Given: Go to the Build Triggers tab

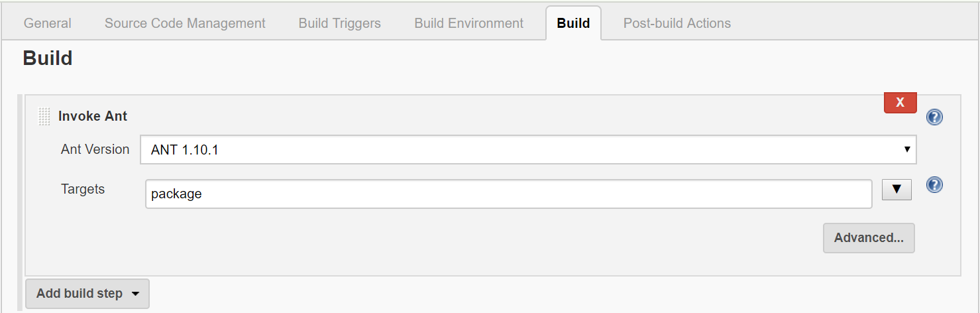Looking at the screenshot, I should 340,23.
